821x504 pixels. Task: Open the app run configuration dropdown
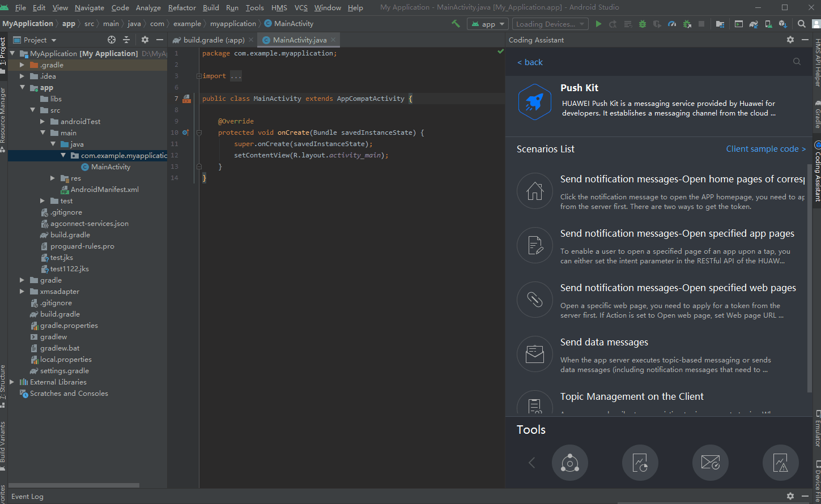point(487,24)
